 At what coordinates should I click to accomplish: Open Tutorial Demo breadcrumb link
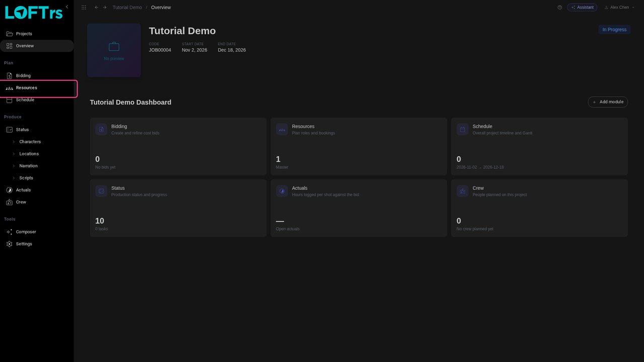127,8
